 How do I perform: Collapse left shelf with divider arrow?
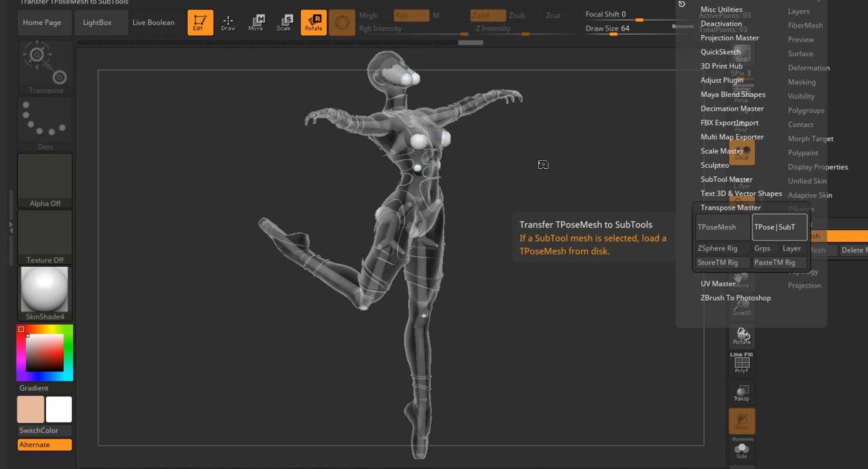[11, 227]
